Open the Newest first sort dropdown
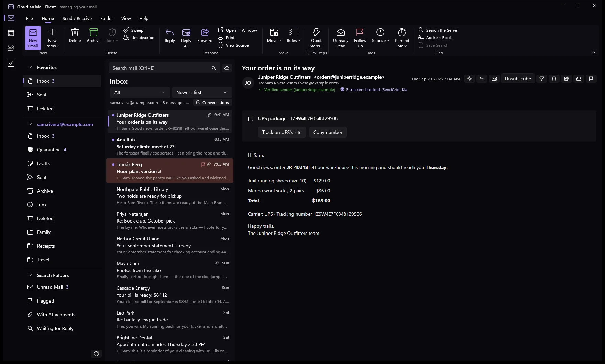 coord(202,92)
